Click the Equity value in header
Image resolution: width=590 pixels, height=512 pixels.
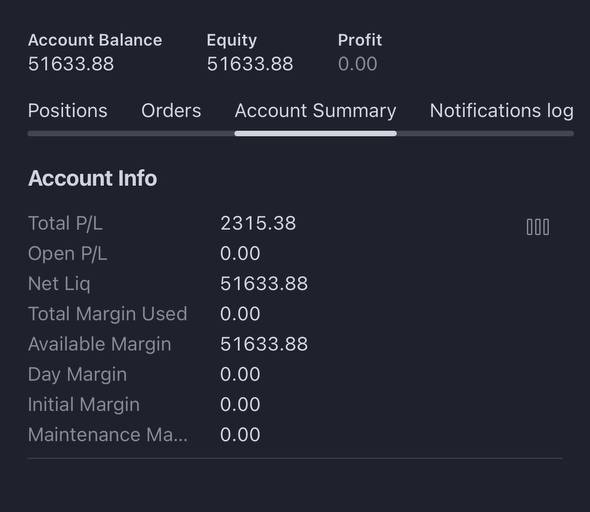tap(250, 64)
